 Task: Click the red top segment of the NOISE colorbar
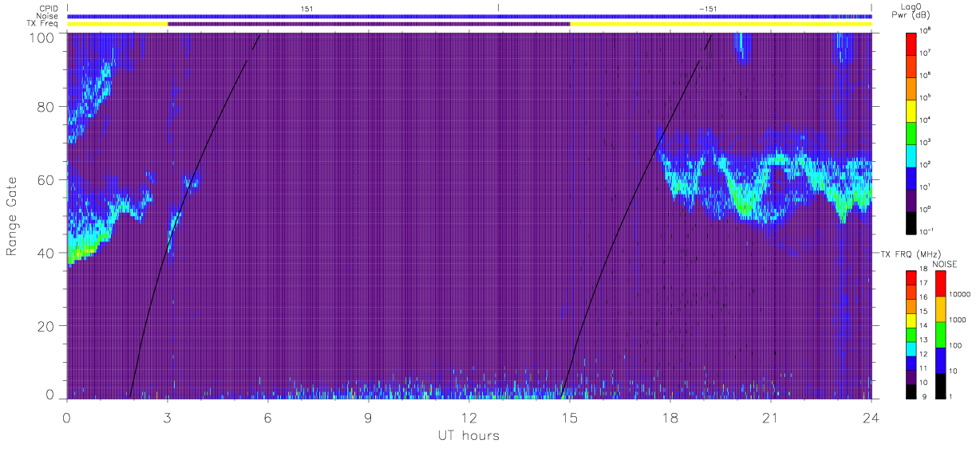pyautogui.click(x=940, y=283)
